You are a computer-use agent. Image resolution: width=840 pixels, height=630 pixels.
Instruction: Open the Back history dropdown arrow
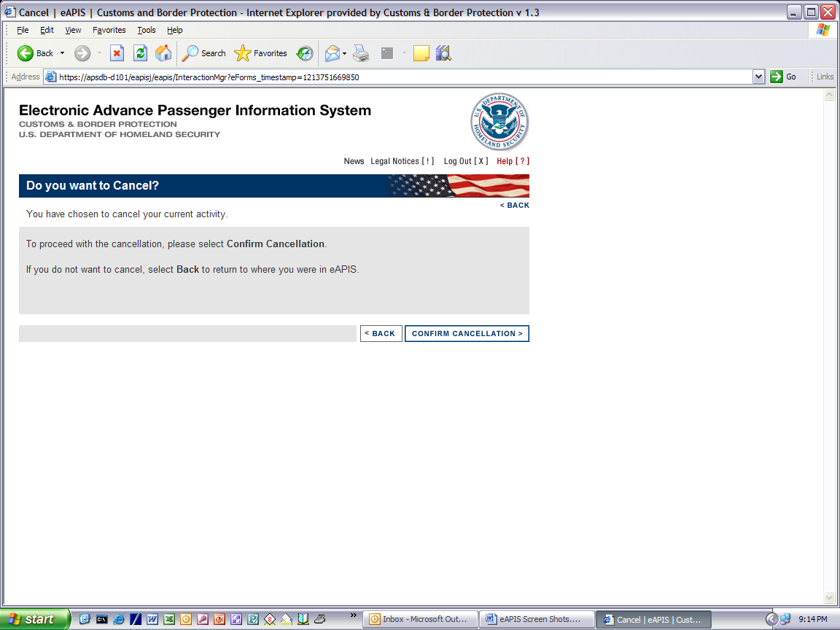coord(62,53)
